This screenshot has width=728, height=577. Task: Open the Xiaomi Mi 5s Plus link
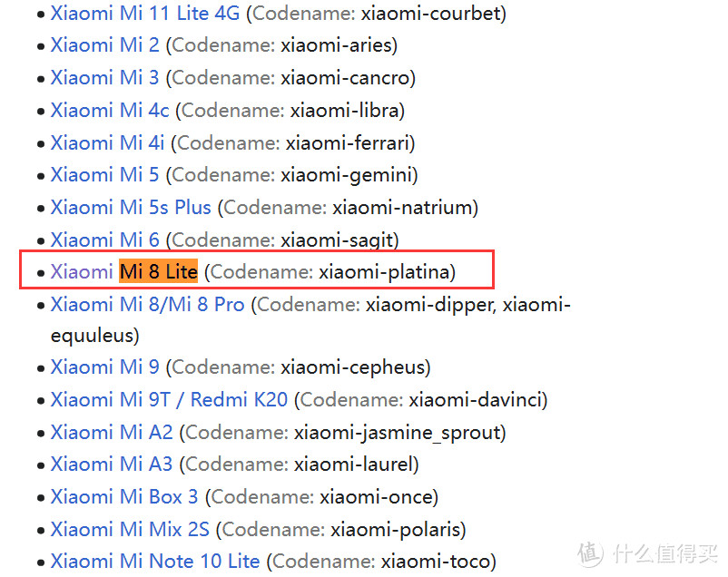coord(131,208)
